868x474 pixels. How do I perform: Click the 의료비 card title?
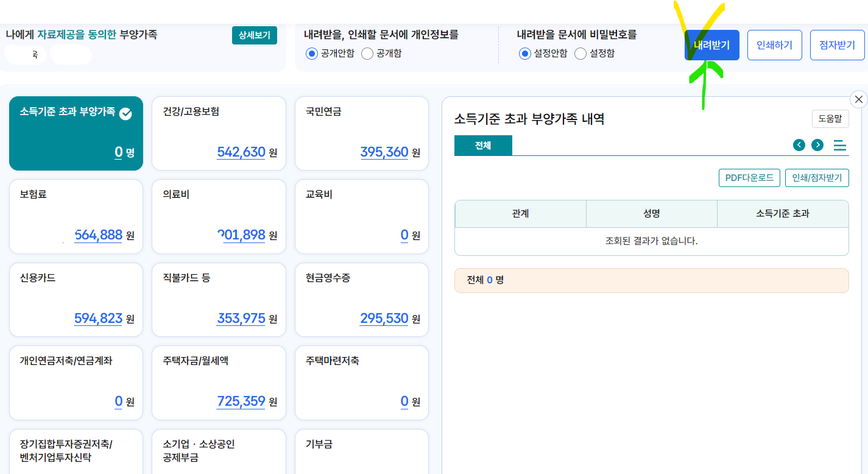click(176, 195)
